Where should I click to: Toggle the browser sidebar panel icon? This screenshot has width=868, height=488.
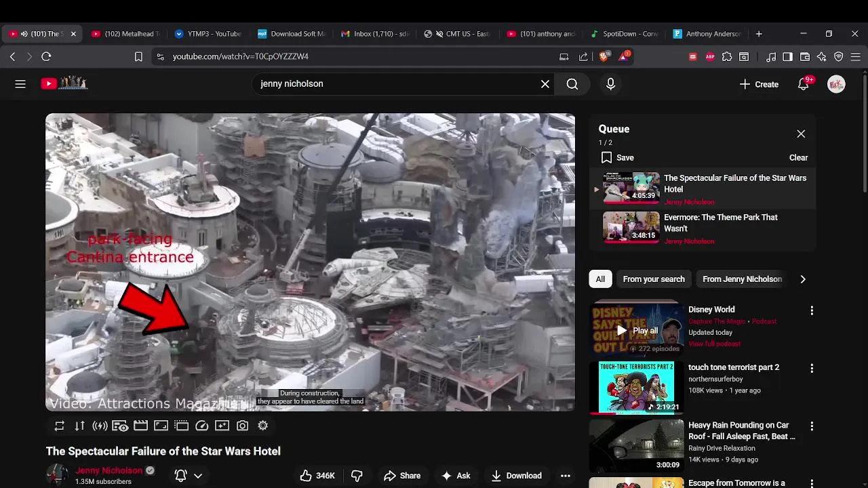point(787,57)
